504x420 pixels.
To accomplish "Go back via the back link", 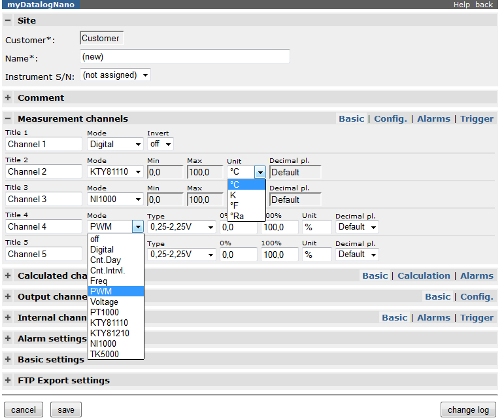I will coord(484,5).
